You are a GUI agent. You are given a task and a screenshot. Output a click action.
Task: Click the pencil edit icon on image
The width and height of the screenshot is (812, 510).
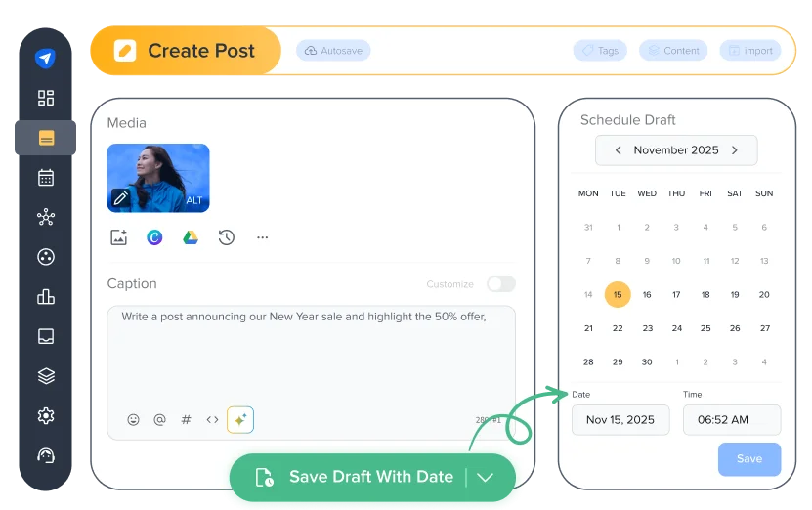point(120,198)
